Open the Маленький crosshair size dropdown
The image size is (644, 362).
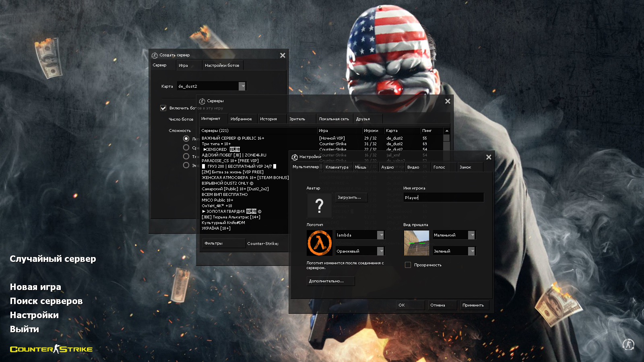(x=471, y=235)
